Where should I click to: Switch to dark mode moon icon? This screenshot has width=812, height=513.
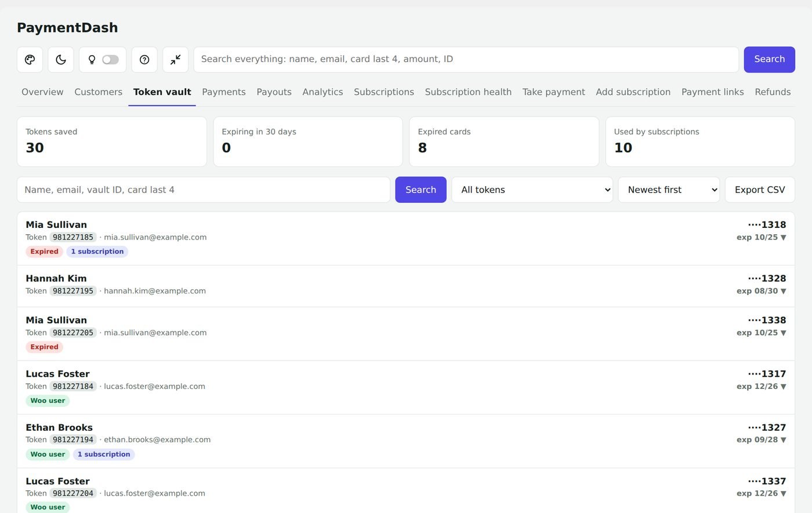pyautogui.click(x=61, y=60)
